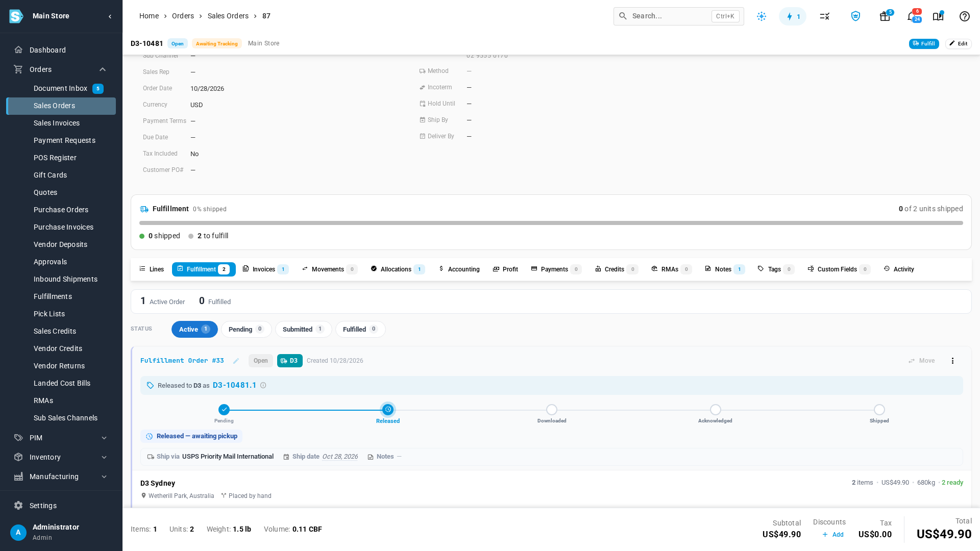Click the fulfillment shipped progress bar
The image size is (980, 551).
click(551, 223)
